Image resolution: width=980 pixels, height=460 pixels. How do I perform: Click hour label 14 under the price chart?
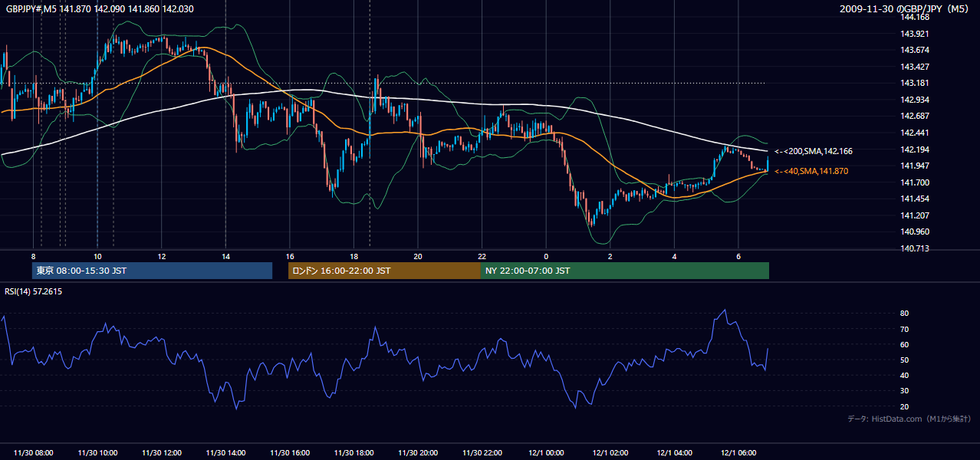(x=225, y=256)
